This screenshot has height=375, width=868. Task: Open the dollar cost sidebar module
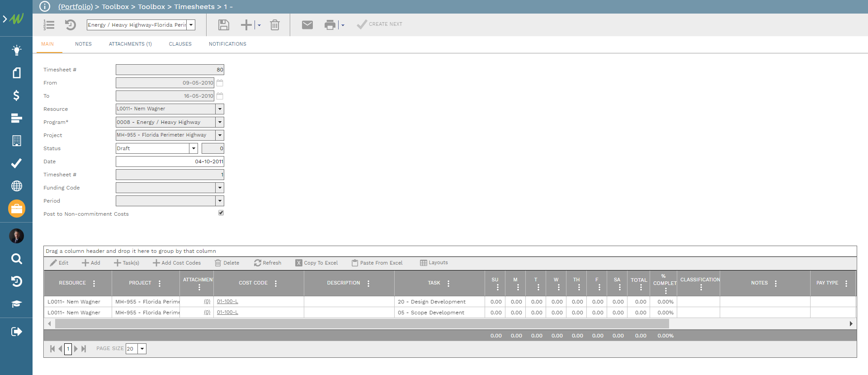(x=16, y=95)
